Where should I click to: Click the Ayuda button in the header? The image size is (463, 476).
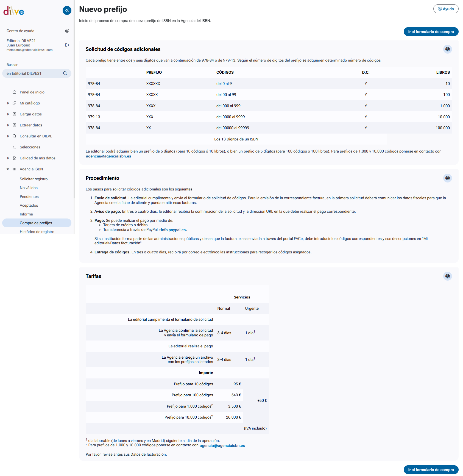[446, 9]
